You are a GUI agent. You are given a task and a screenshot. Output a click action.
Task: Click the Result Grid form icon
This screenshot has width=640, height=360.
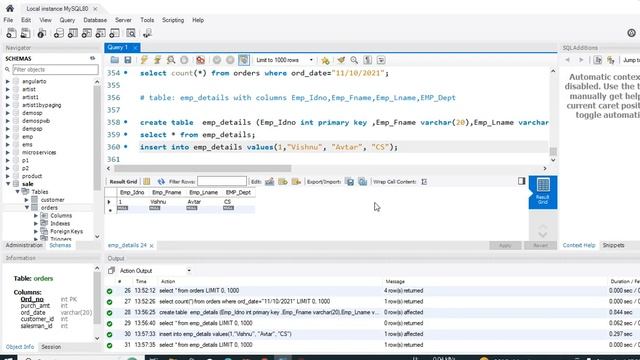click(147, 182)
